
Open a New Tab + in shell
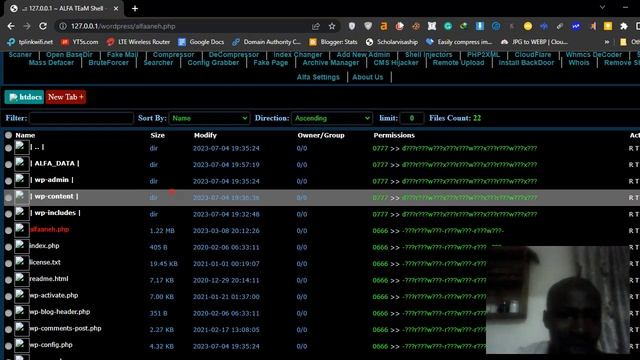pyautogui.click(x=66, y=97)
